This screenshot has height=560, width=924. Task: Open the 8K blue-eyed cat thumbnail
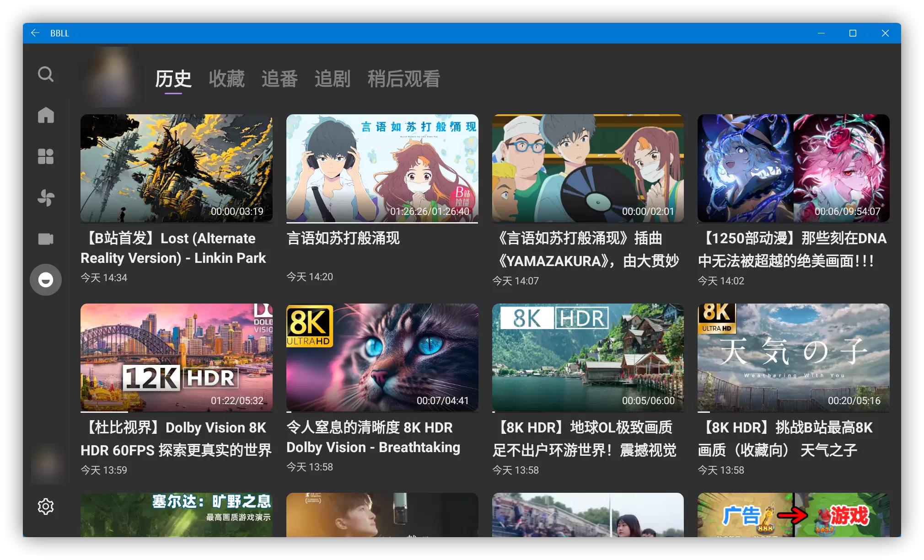click(382, 357)
